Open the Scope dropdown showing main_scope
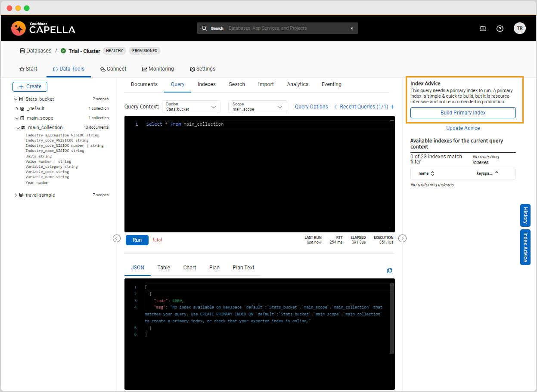The width and height of the screenshot is (537, 392). click(x=257, y=106)
